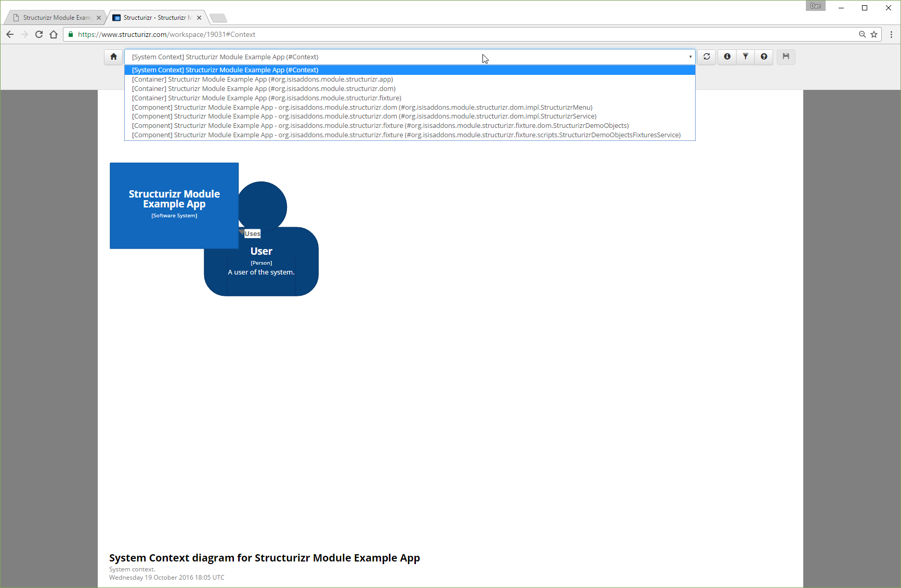Screen dimensions: 901x588
Task: Choose Container option ending structurizr.dom
Action: [410, 89]
